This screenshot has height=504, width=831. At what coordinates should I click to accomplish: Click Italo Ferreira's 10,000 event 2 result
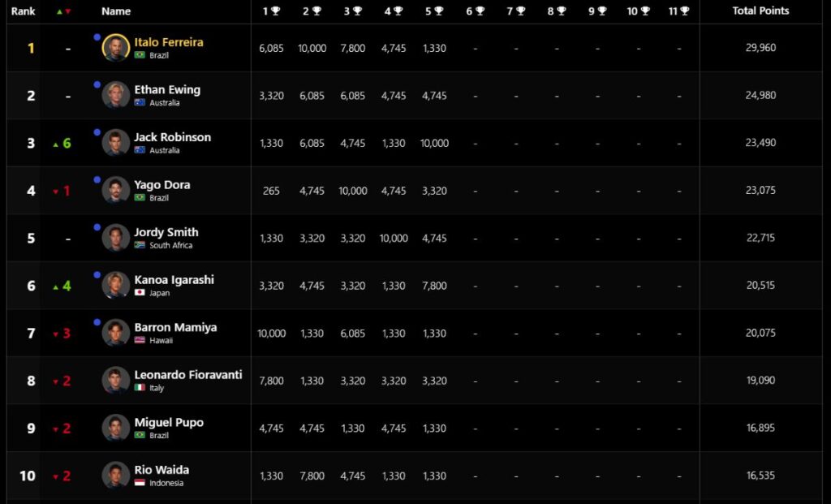312,48
